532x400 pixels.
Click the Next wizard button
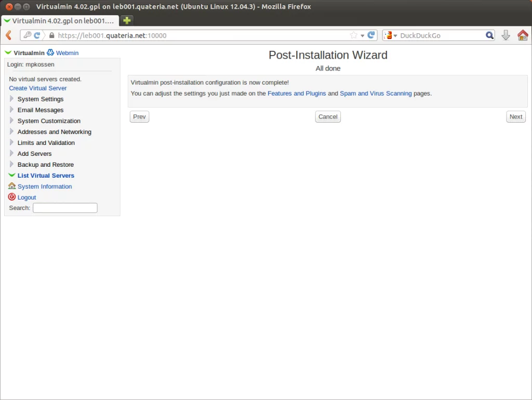pos(516,117)
